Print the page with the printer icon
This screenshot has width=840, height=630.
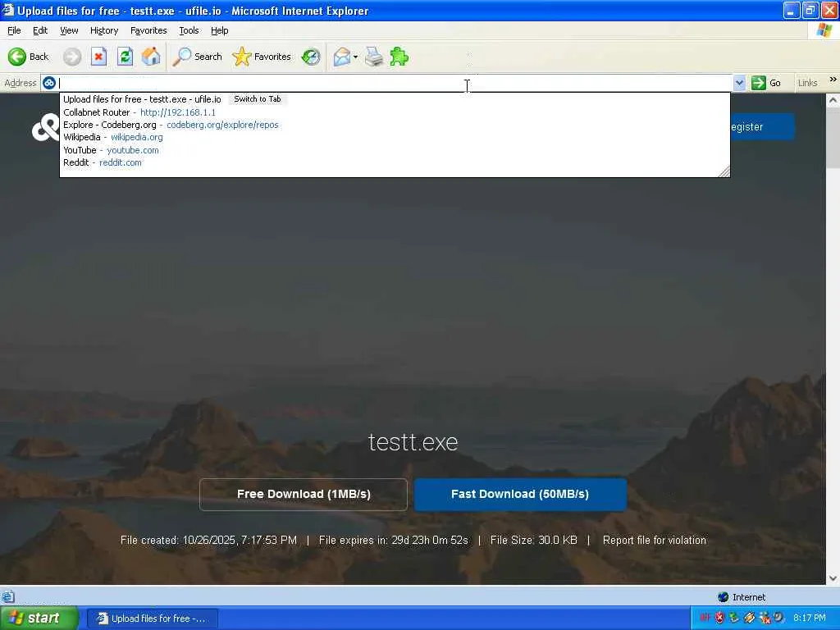click(374, 57)
